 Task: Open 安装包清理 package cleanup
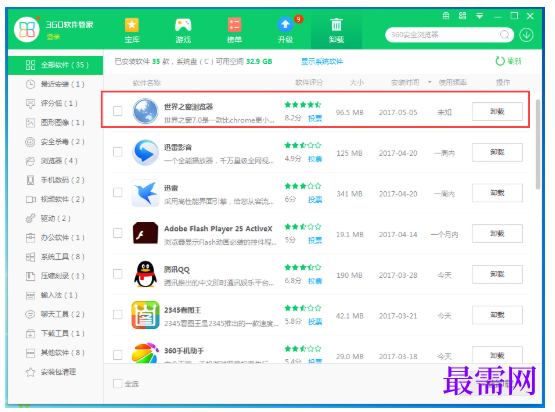[x=56, y=372]
